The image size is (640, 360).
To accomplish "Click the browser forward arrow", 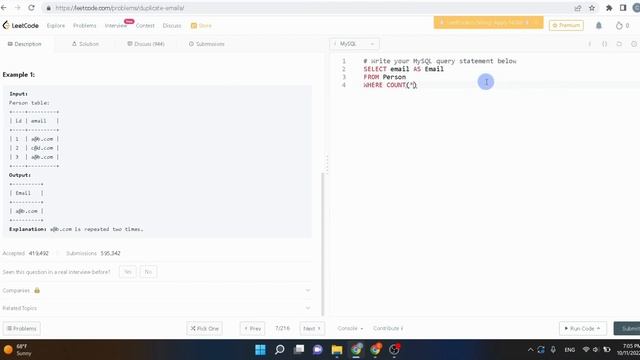I will [18, 8].
